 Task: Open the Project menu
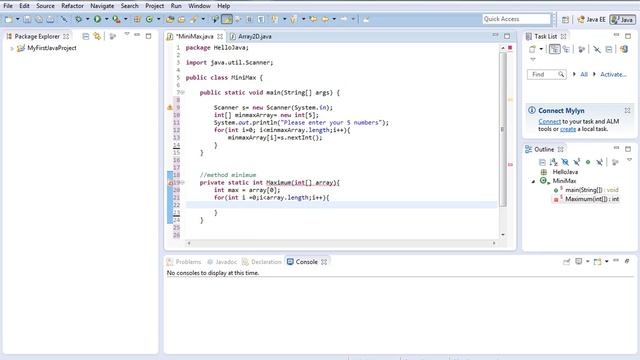[x=155, y=6]
